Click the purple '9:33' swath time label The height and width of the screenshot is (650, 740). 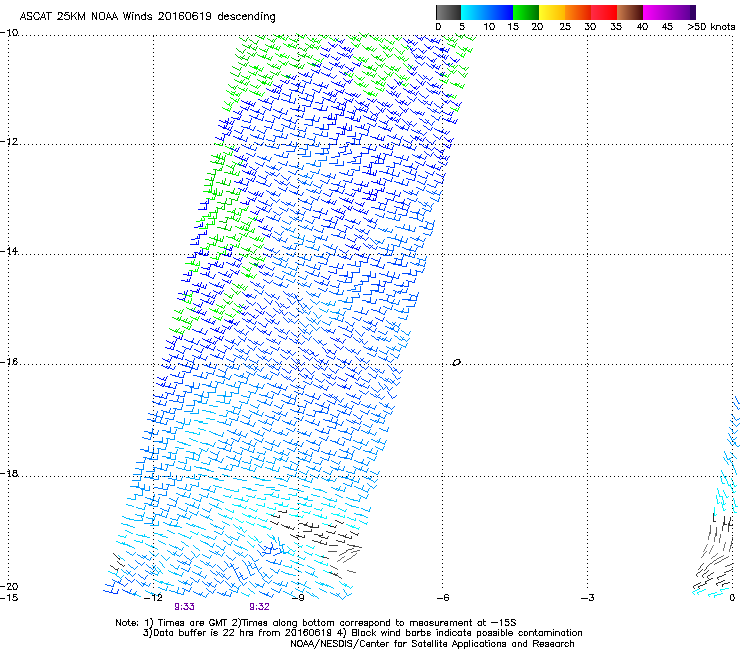click(x=184, y=607)
